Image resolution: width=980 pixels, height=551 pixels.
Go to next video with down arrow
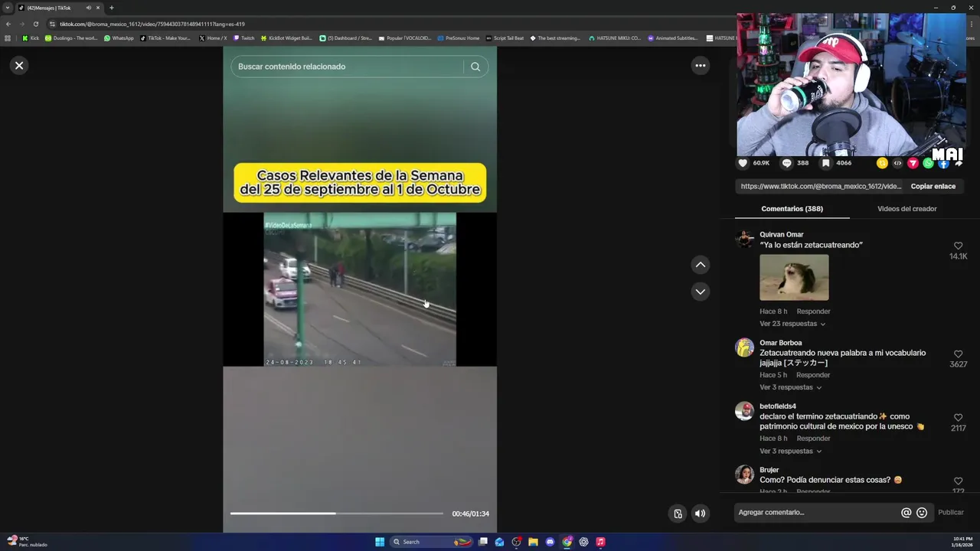click(x=700, y=292)
